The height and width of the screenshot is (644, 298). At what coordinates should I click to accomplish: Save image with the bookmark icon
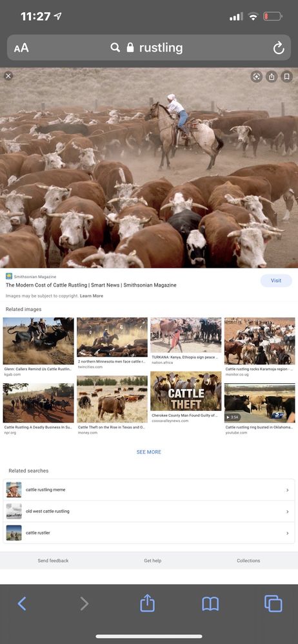pos(287,77)
